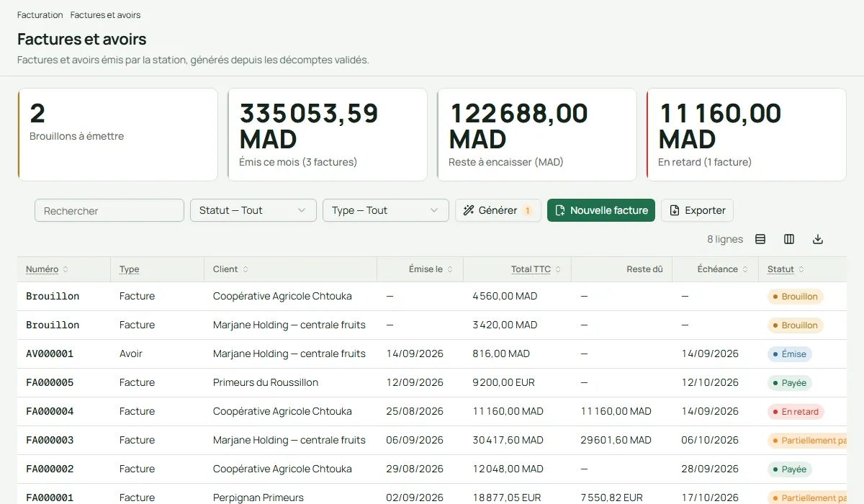Open invoice number FA000003
The width and height of the screenshot is (864, 504).
tap(50, 440)
